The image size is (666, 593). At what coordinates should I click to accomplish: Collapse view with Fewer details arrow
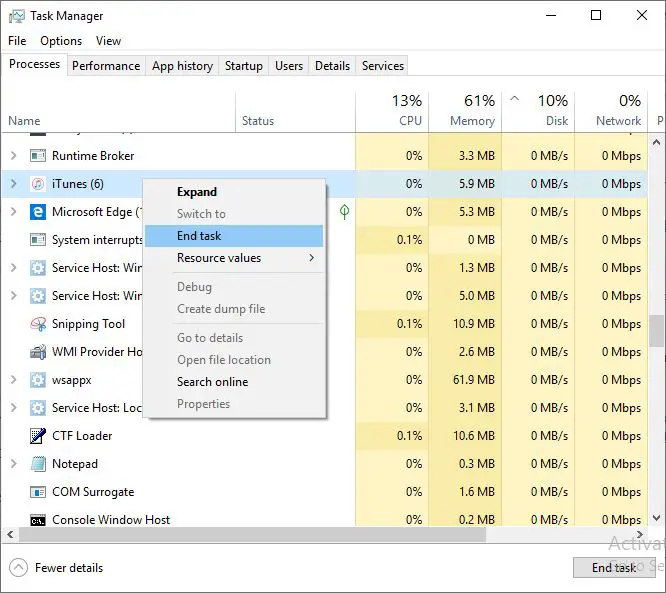(x=18, y=568)
